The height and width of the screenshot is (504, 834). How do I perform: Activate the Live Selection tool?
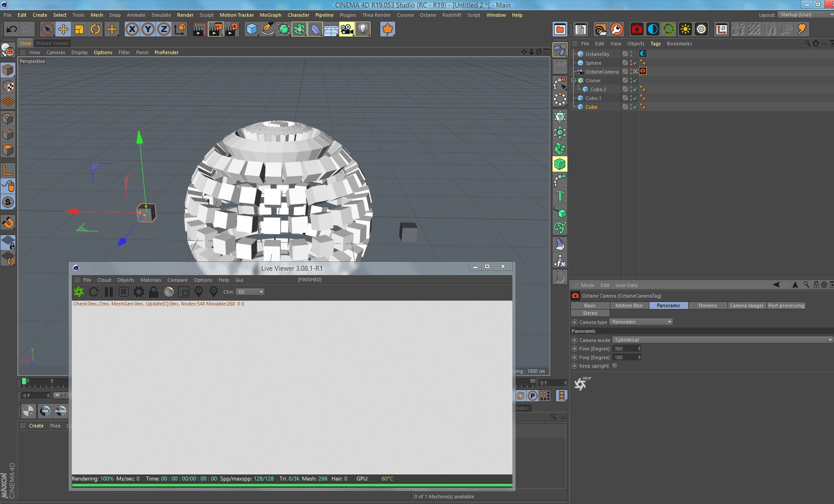[x=47, y=29]
